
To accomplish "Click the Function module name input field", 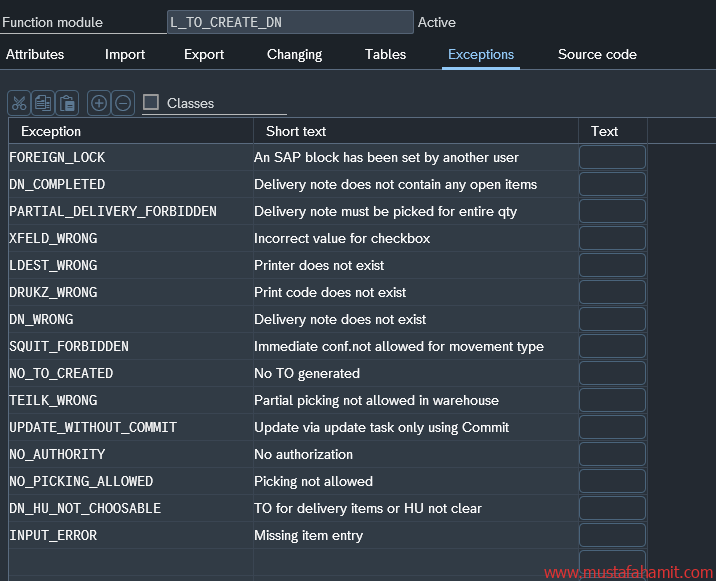I will click(290, 22).
